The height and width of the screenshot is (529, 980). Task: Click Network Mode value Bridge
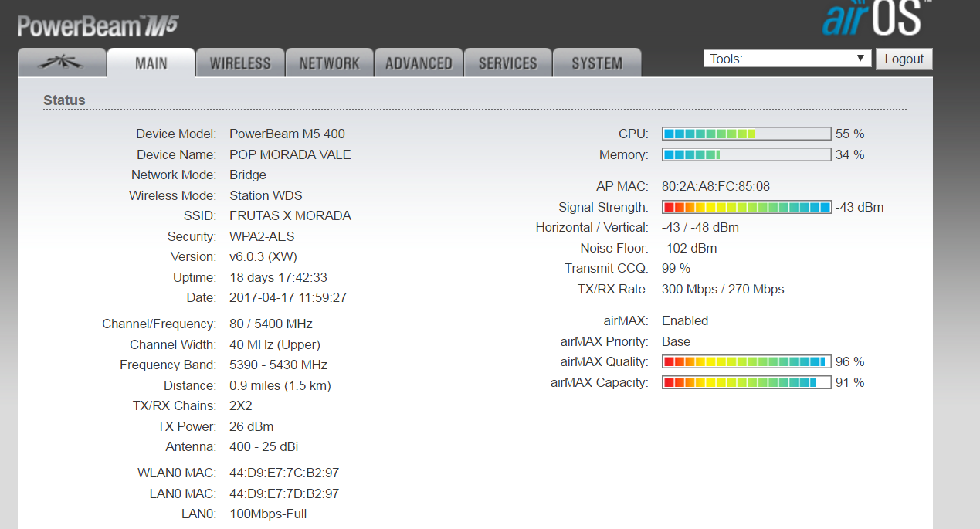point(248,175)
